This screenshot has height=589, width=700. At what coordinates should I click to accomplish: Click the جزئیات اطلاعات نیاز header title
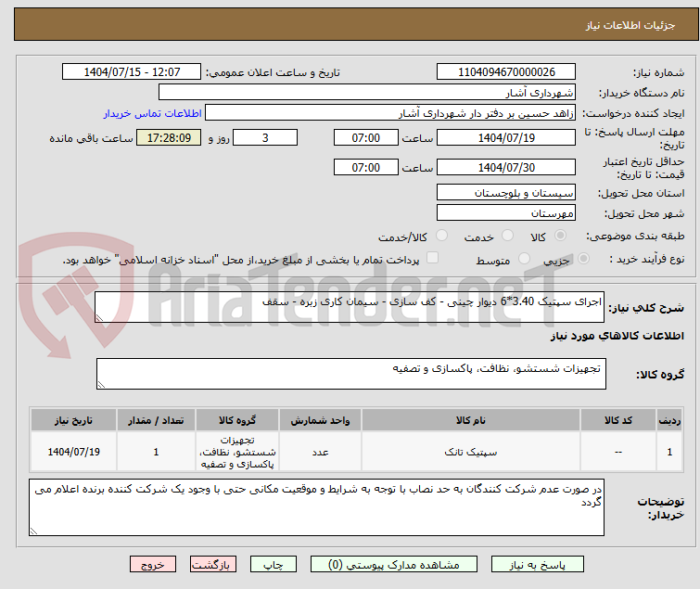(x=630, y=25)
